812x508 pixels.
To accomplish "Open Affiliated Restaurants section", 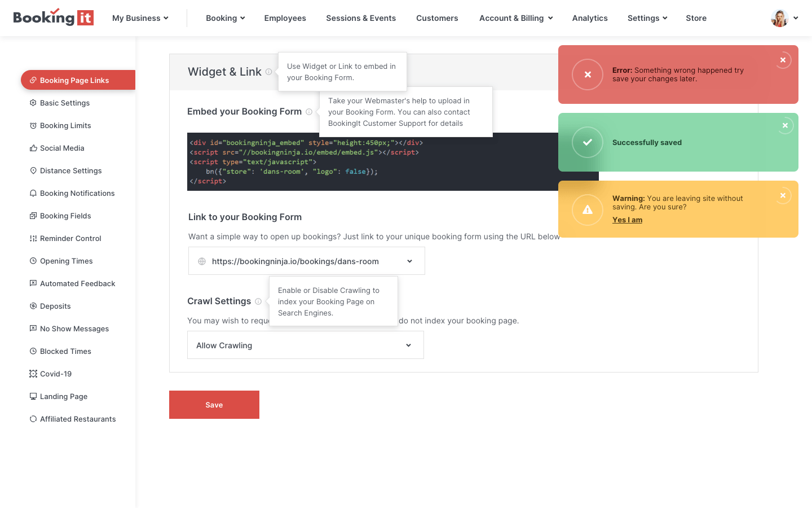I will coord(78,419).
